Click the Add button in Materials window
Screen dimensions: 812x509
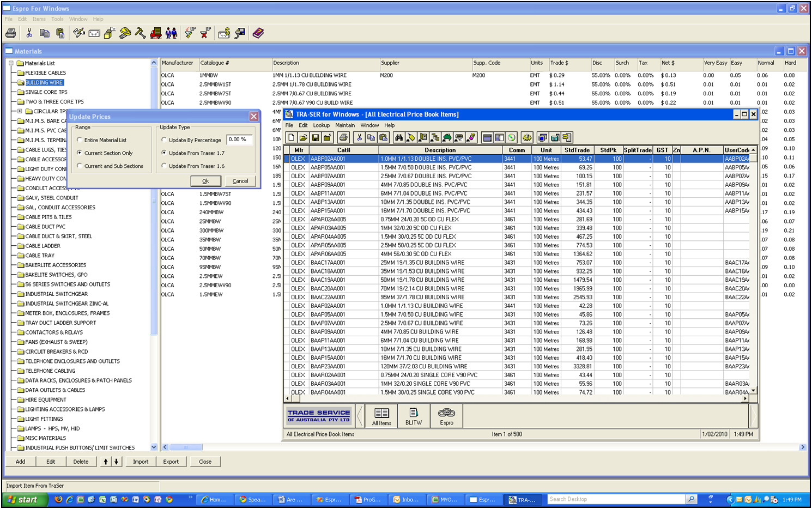point(21,462)
